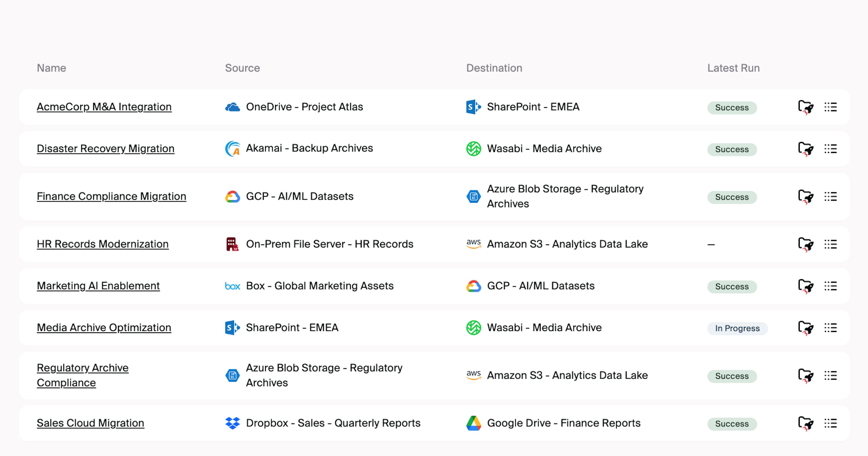This screenshot has height=456, width=868.
Task: Open Media Archive Optimization link
Action: tap(104, 328)
